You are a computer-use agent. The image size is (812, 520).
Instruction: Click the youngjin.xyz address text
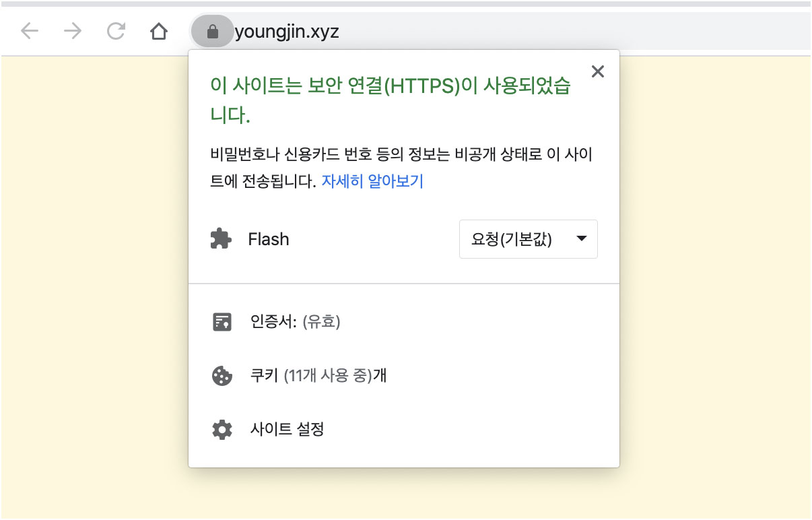(287, 32)
